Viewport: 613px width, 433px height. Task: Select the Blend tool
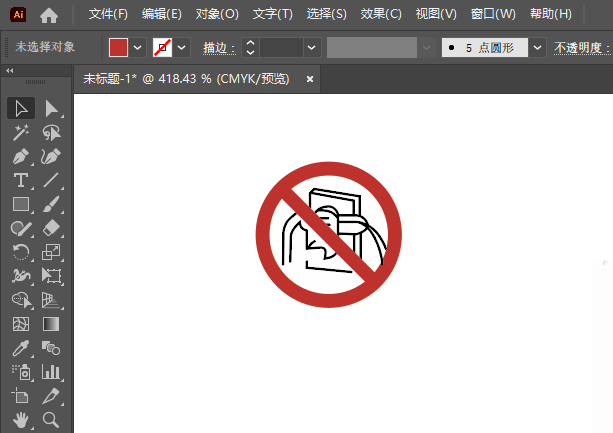[51, 348]
